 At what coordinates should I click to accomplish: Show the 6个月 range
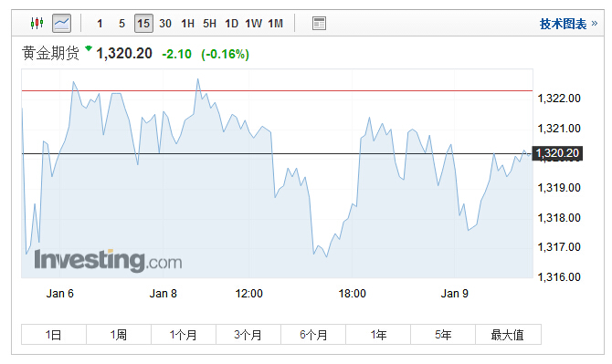[313, 335]
